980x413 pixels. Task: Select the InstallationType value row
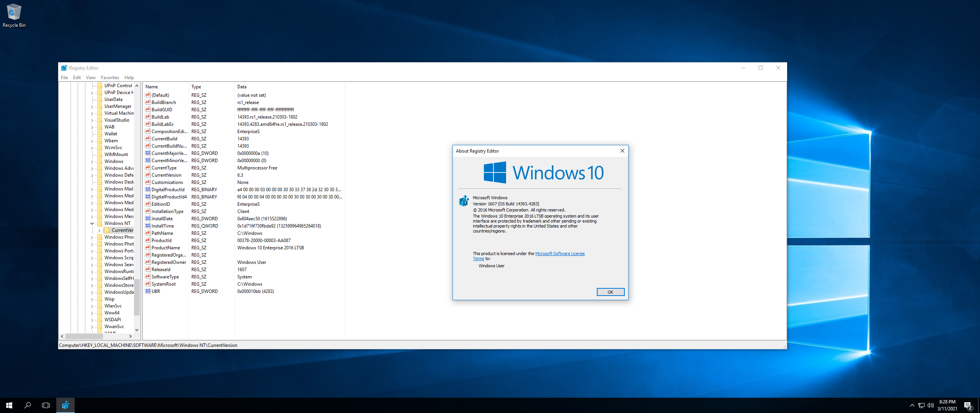[244, 211]
